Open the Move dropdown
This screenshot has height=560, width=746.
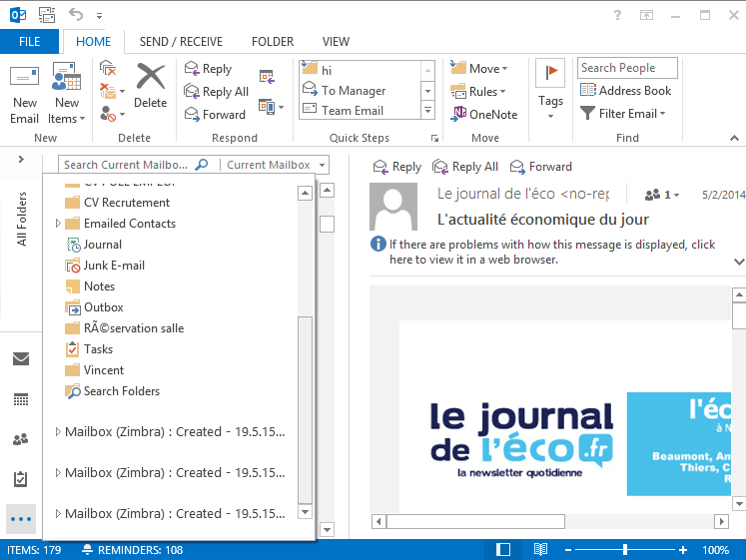479,69
